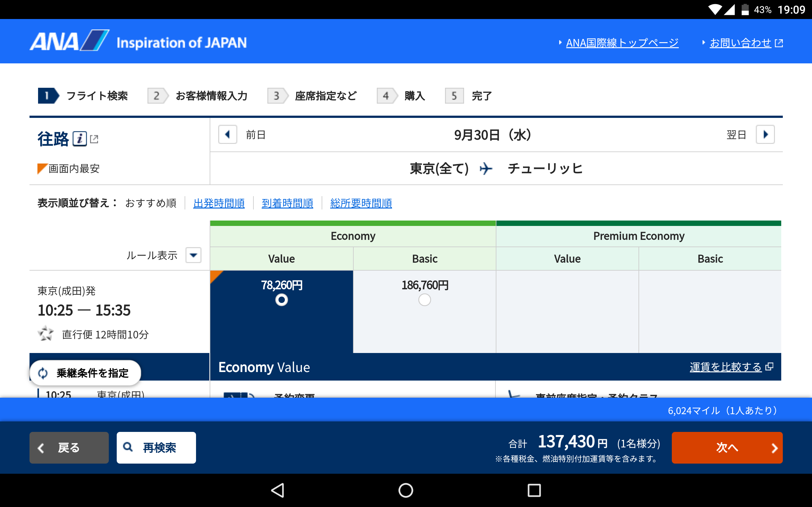Image resolution: width=812 pixels, height=507 pixels.
Task: Open お問い合わせ contact link
Action: (741, 43)
